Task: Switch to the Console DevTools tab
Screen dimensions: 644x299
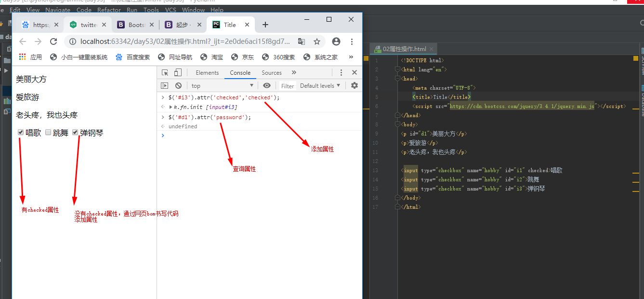Action: coord(240,72)
